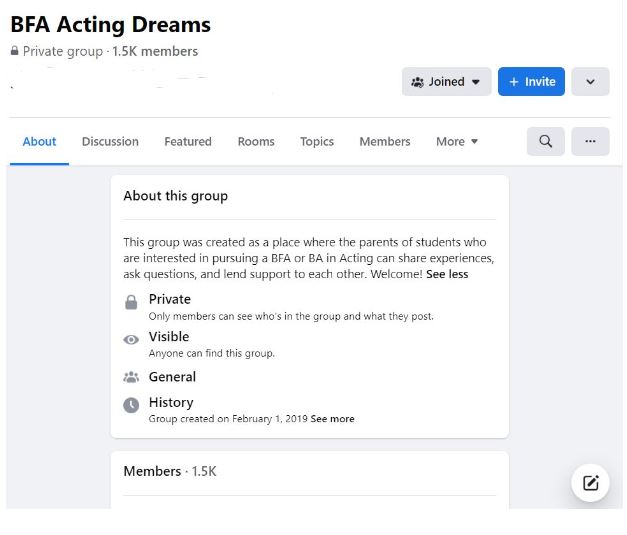Image resolution: width=627 pixels, height=535 pixels.
Task: Click the search magnifier icon
Action: [545, 141]
